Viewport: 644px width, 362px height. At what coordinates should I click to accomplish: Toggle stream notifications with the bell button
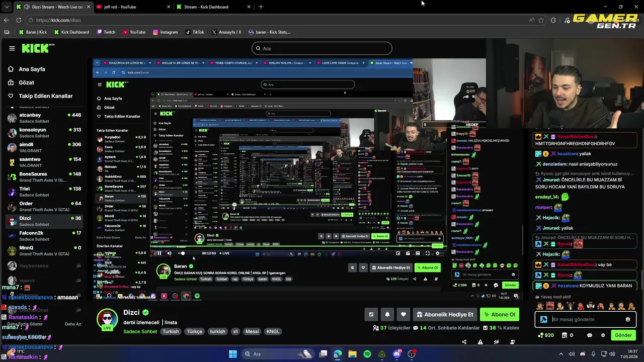pyautogui.click(x=387, y=314)
